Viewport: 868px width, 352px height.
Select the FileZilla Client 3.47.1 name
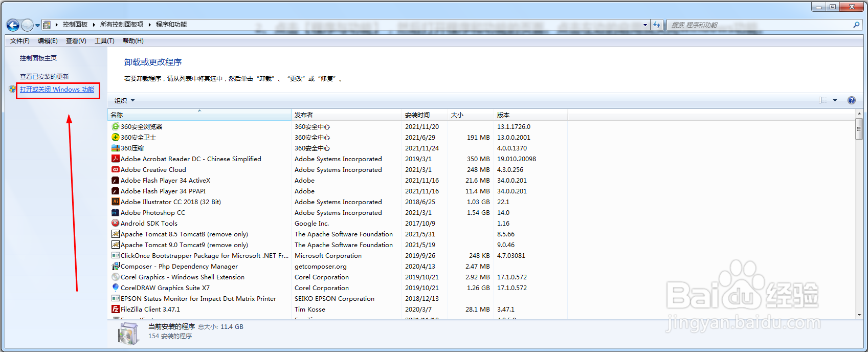pyautogui.click(x=150, y=309)
